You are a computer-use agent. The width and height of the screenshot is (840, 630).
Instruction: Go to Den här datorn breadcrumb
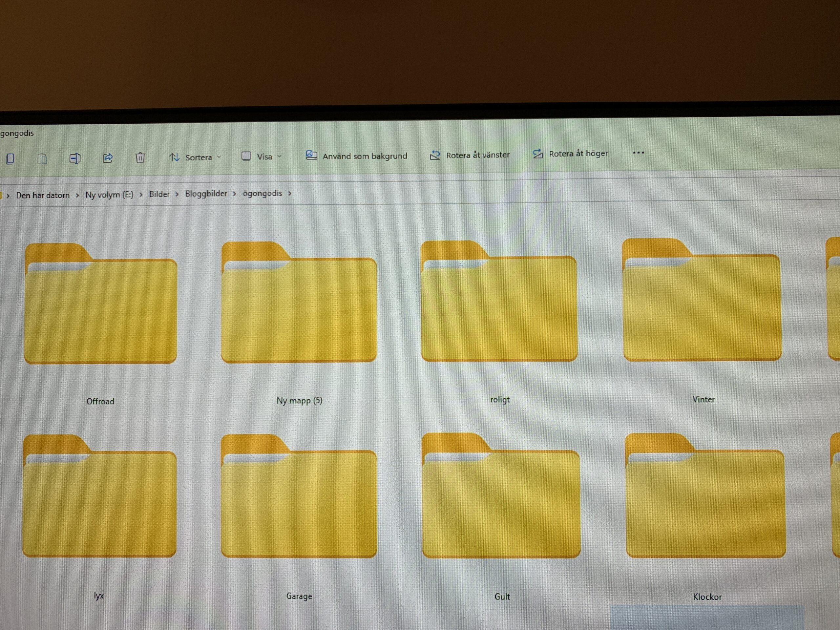(x=43, y=195)
